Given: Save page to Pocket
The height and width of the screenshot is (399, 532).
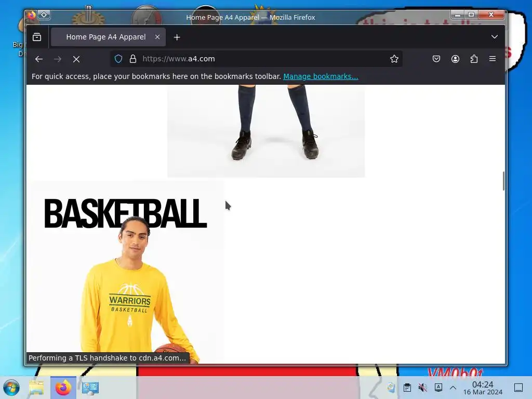Looking at the screenshot, I should pos(436,59).
